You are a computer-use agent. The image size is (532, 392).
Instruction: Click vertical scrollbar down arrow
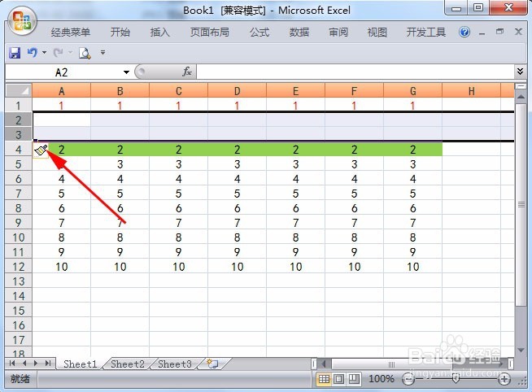[521, 350]
